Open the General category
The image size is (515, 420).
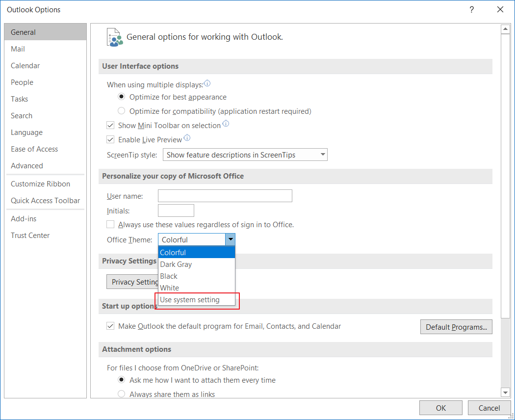(x=45, y=32)
